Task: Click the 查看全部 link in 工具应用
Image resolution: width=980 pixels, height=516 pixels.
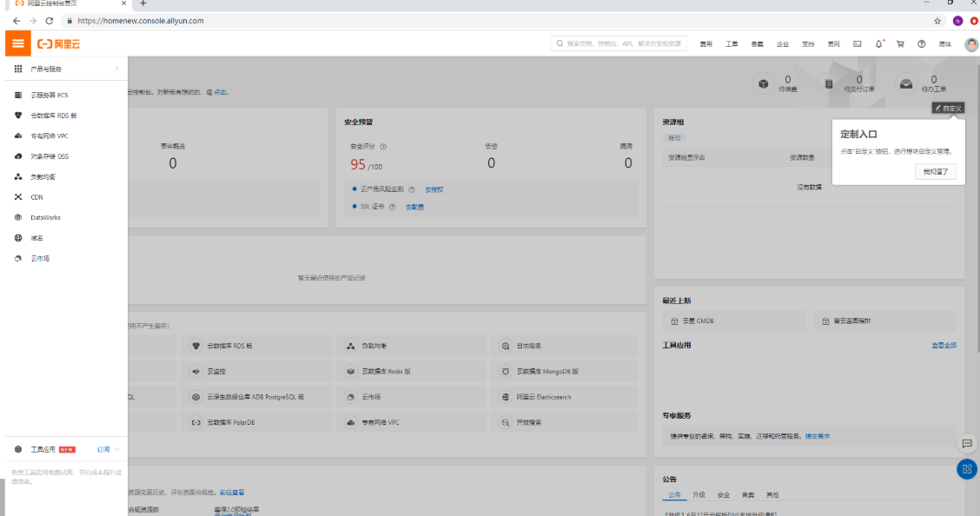Action: (944, 345)
